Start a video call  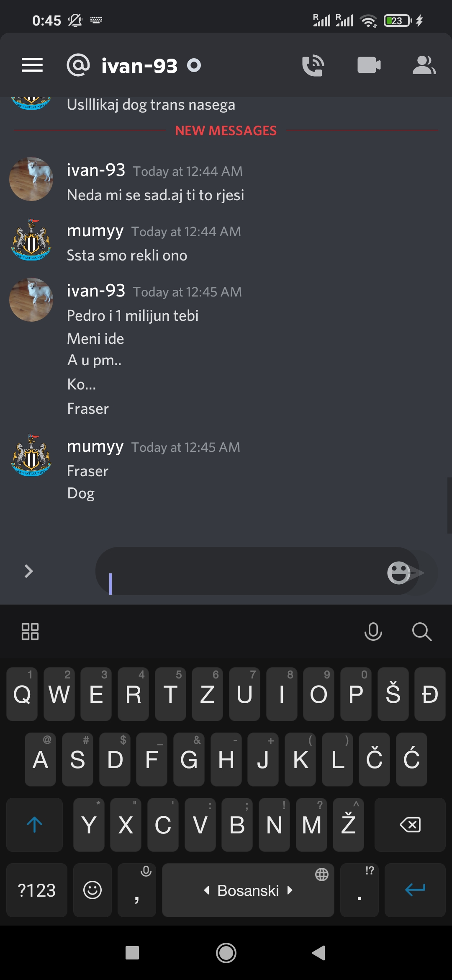point(369,65)
